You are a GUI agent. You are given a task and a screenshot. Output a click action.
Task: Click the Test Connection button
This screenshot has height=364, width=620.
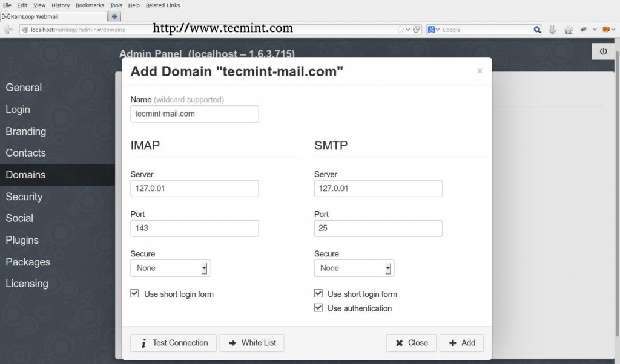coord(173,343)
